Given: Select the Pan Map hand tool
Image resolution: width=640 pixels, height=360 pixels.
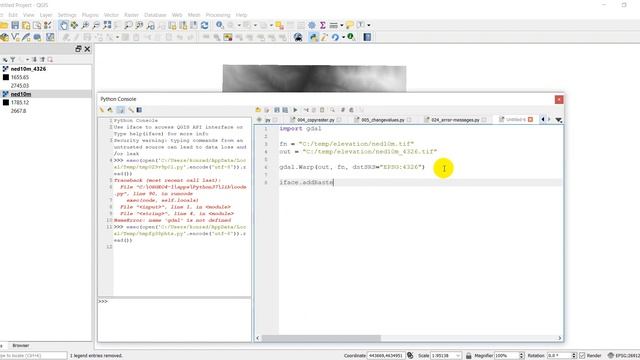Looking at the screenshot, I should tap(64, 25).
